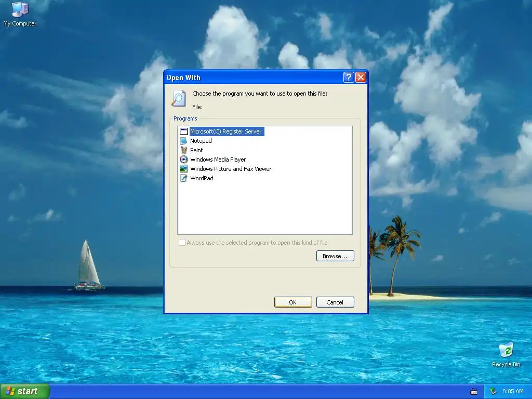
Task: Click the Windows Picture and Fax Viewer icon
Action: (x=183, y=169)
